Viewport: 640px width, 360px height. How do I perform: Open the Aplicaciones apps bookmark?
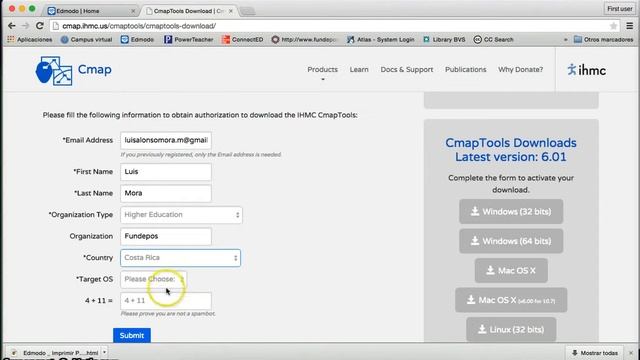30,40
